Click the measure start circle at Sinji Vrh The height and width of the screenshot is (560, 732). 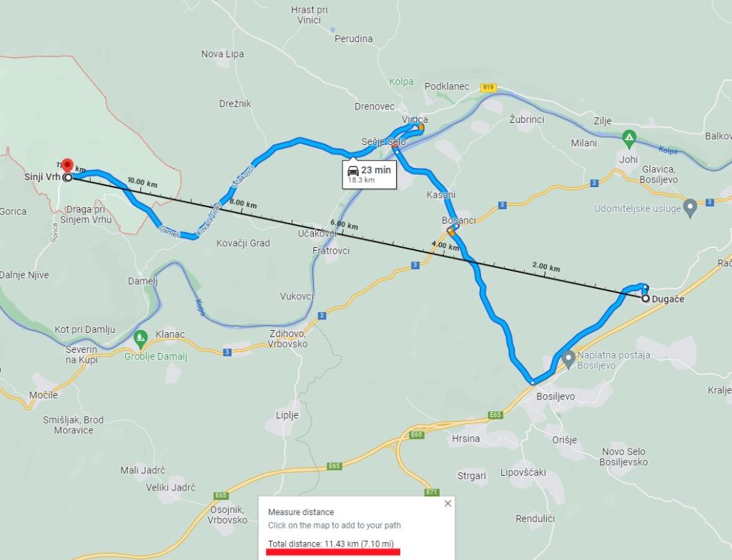(x=68, y=177)
